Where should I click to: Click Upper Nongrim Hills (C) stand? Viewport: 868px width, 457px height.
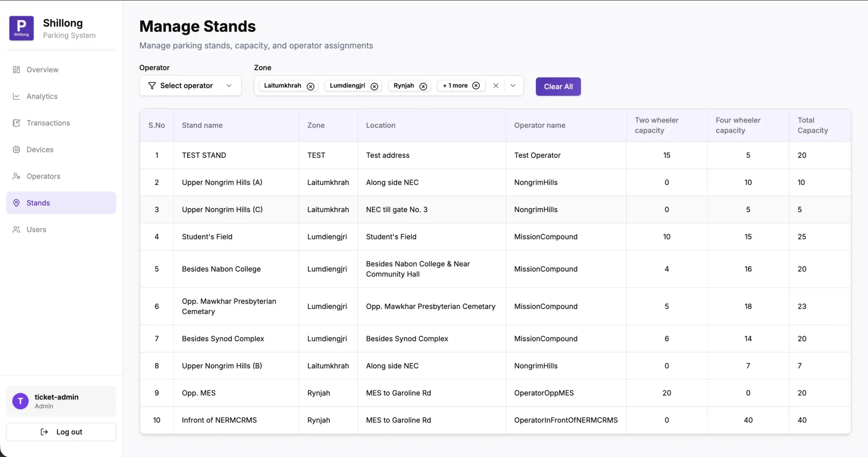(222, 210)
